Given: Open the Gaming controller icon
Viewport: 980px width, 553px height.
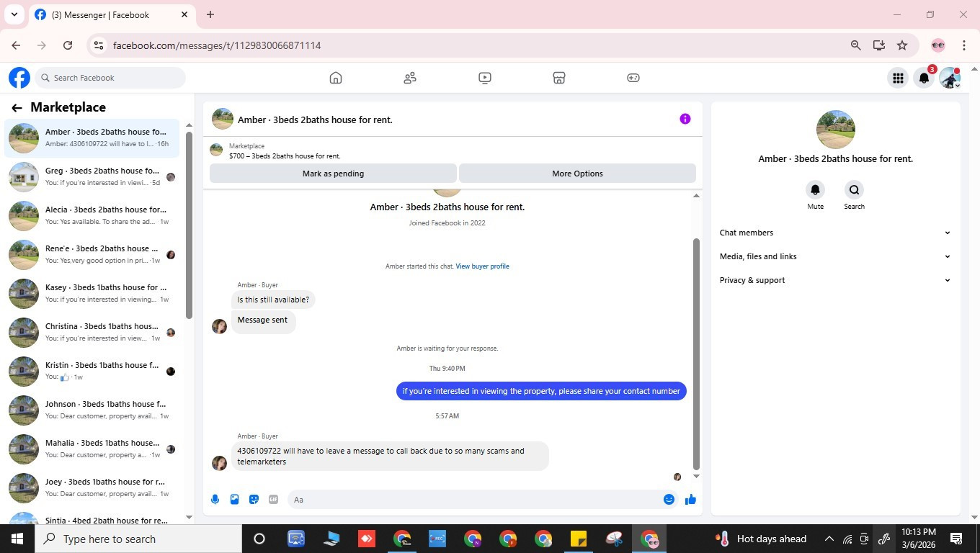Looking at the screenshot, I should 633,78.
